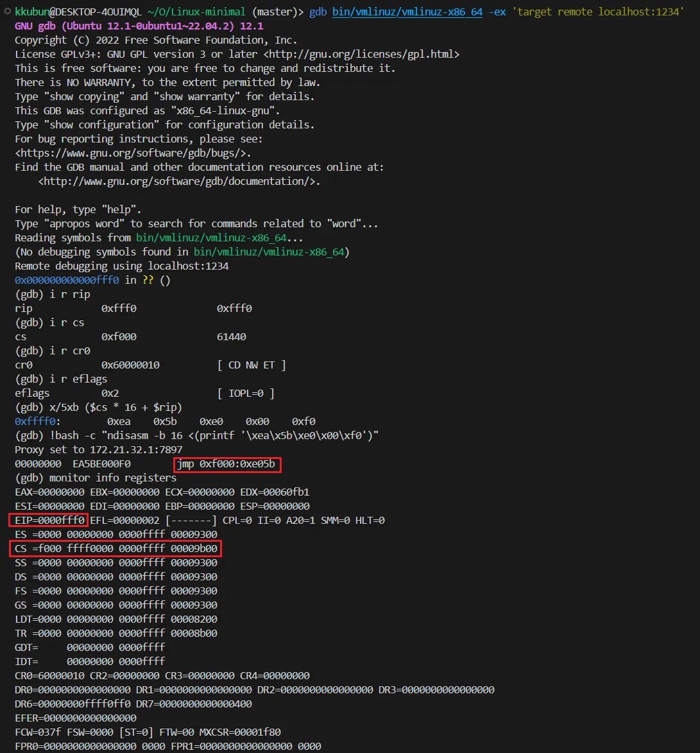Click the blue memory address 0xffff0:
This screenshot has width=700, height=753.
click(x=38, y=422)
